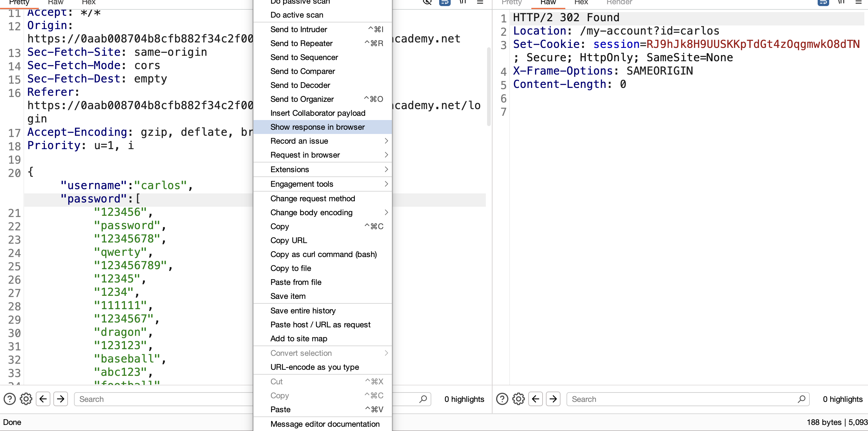868x431 pixels.
Task: Expand Engagement tools submenu
Action: click(x=323, y=184)
